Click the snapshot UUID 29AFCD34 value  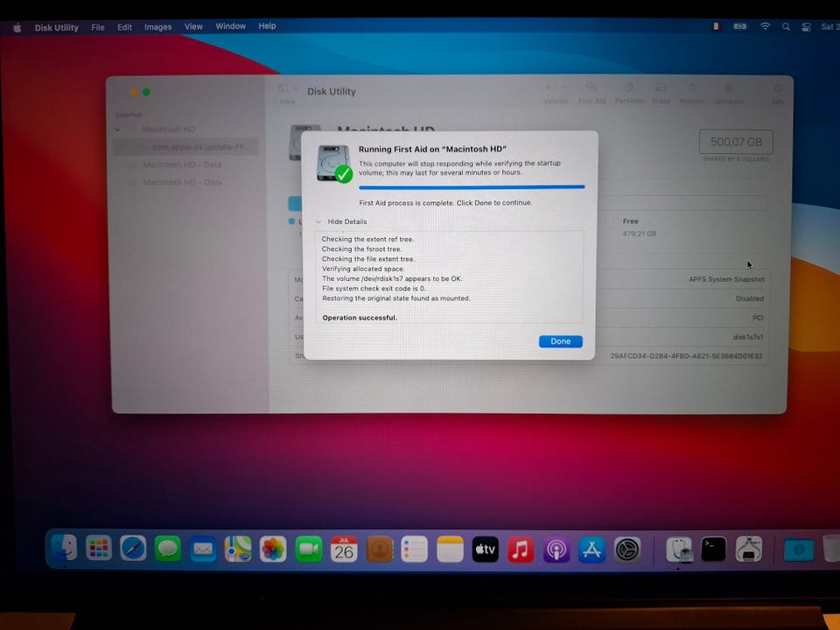coord(686,356)
